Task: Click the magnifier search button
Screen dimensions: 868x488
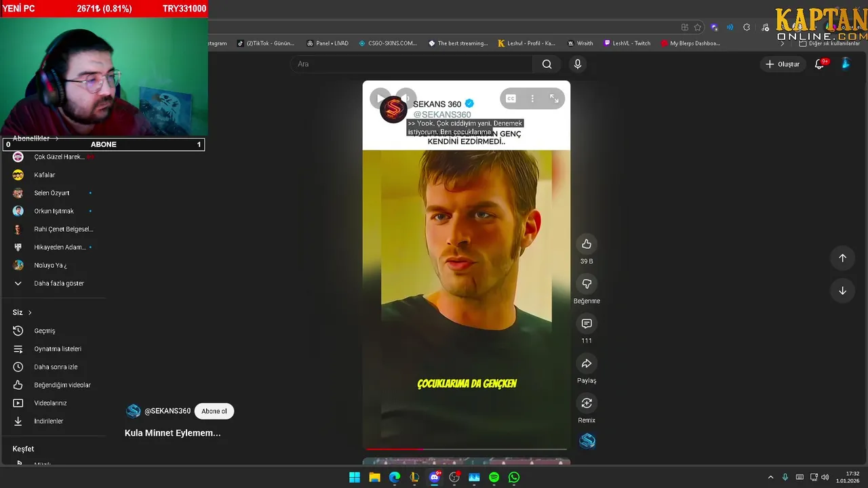Action: pos(547,64)
